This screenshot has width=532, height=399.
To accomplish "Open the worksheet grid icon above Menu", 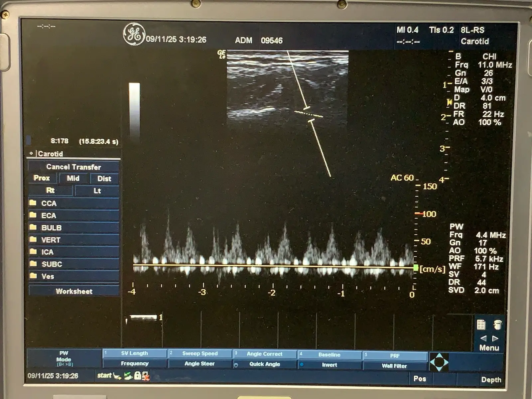I will (x=481, y=325).
